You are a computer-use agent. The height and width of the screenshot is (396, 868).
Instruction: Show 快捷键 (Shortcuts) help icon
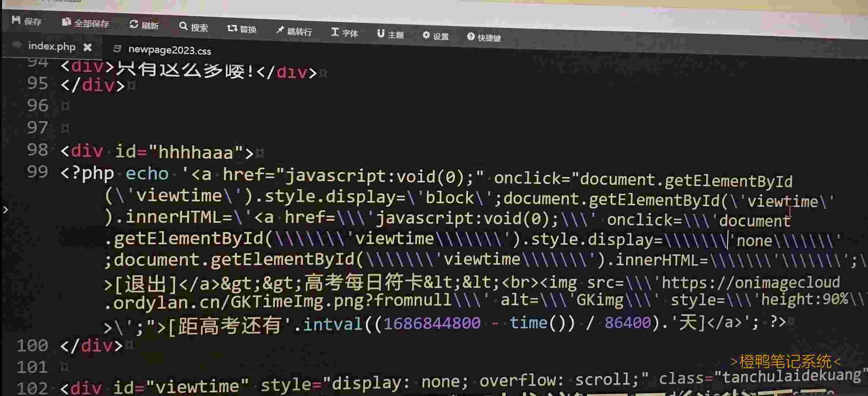[x=471, y=37]
